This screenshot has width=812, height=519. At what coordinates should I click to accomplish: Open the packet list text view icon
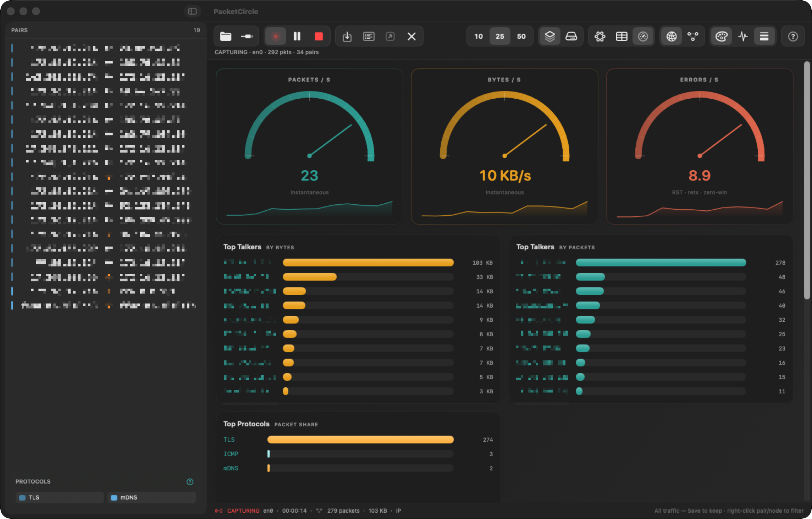[x=369, y=36]
